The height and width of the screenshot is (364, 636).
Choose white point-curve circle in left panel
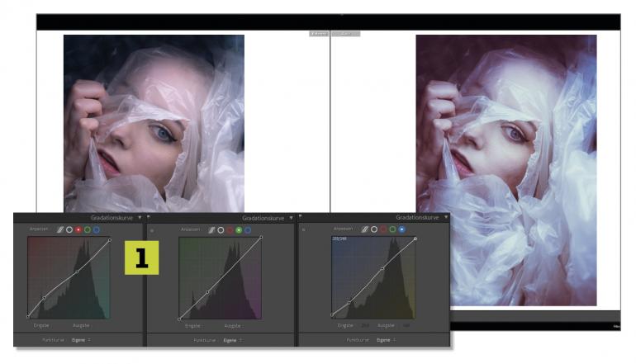[x=69, y=229]
